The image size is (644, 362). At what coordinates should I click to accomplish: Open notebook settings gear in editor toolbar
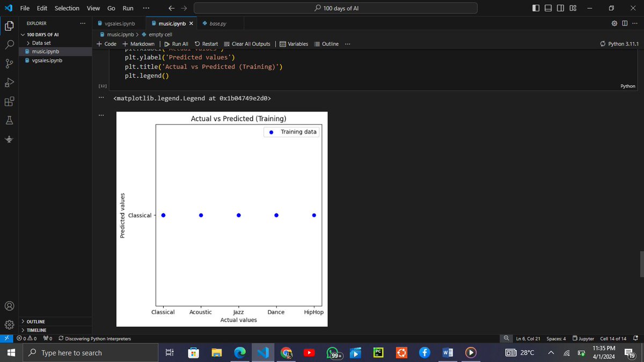click(614, 24)
